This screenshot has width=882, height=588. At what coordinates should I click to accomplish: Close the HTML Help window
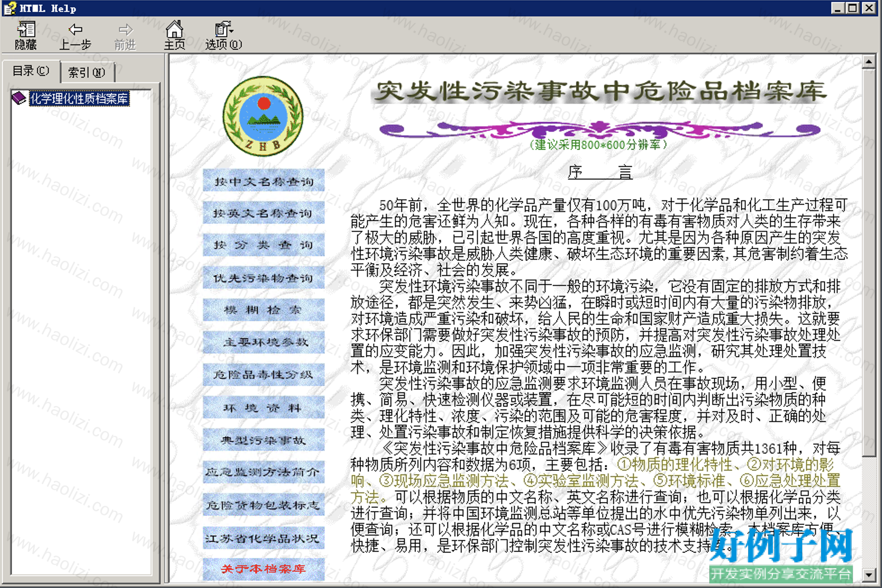pos(869,8)
